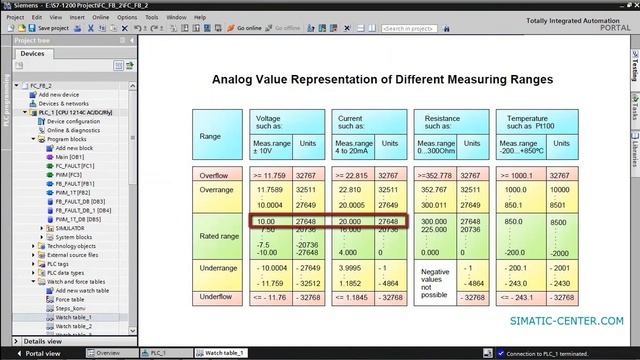The width and height of the screenshot is (640, 360).
Task: Click the split editor horizontally icon
Action: (360, 28)
